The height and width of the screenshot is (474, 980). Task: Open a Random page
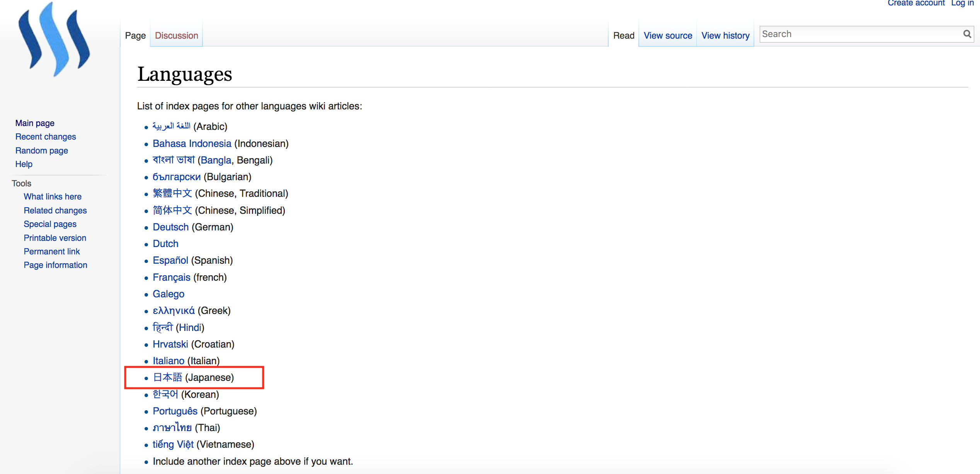pyautogui.click(x=42, y=150)
